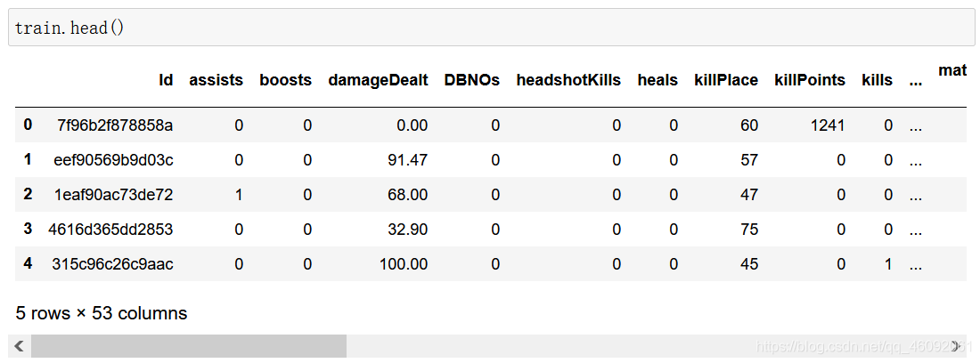Click row index 4
The height and width of the screenshot is (363, 980).
point(28,264)
